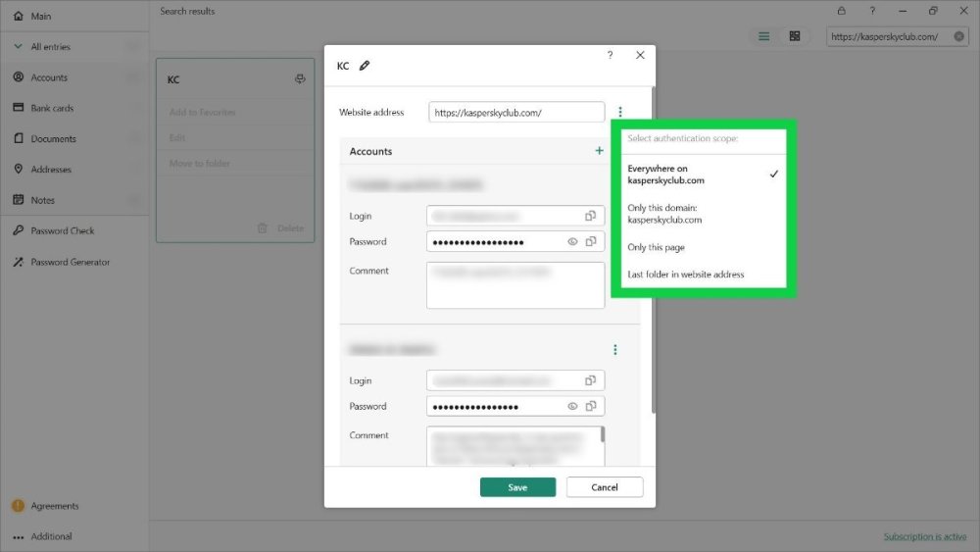Screen dimensions: 980x552
Task: Open second account three-dot menu
Action: pos(615,349)
